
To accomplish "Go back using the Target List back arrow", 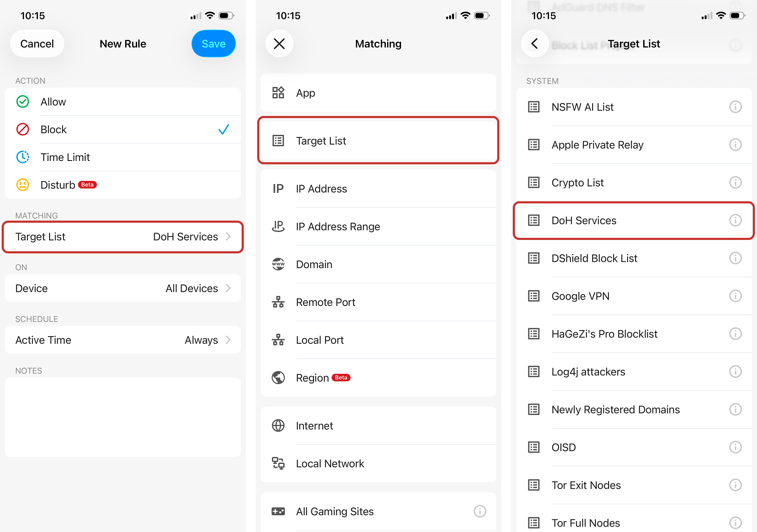I will pos(534,44).
